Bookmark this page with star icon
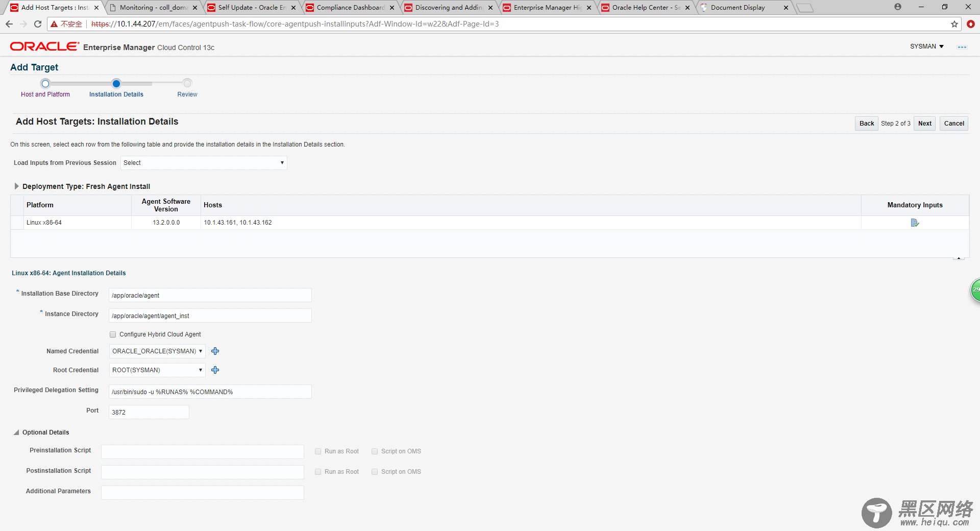This screenshot has height=531, width=980. click(x=954, y=24)
